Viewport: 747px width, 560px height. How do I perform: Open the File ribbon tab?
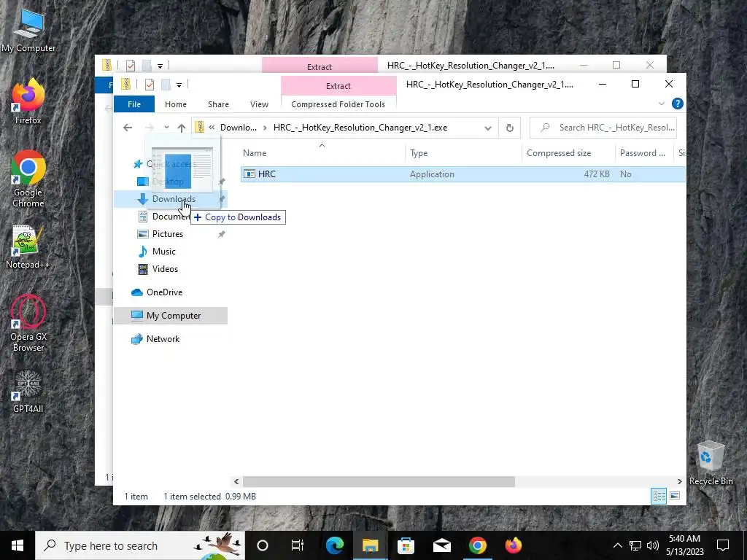134,104
